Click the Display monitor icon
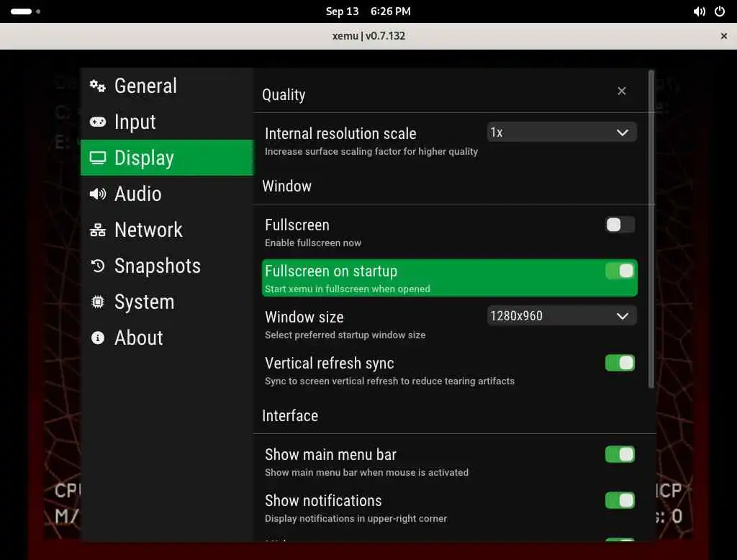The image size is (737, 560). point(98,158)
